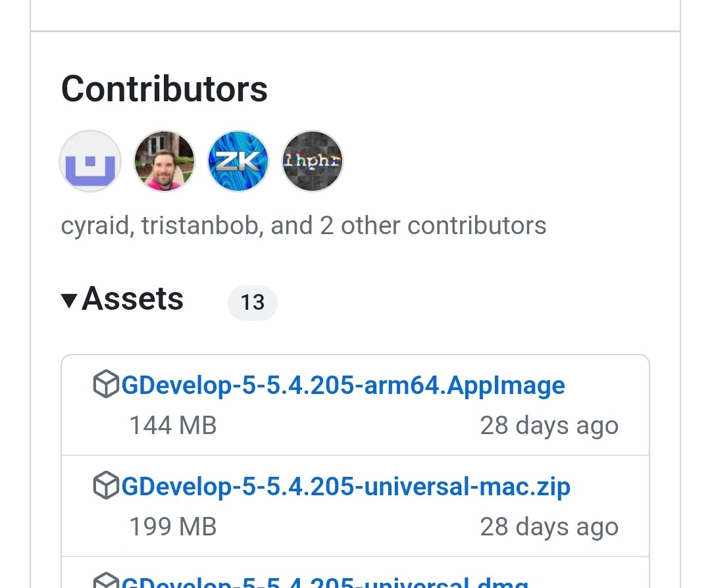
Task: Select the row for the universal-mac.zip asset
Action: point(355,505)
